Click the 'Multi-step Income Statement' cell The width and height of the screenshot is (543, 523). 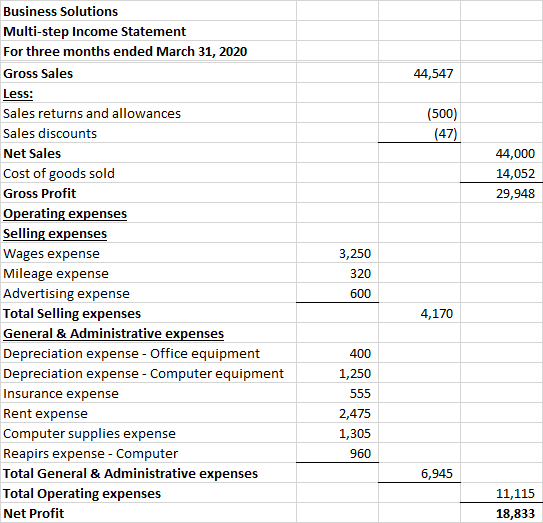(x=95, y=32)
